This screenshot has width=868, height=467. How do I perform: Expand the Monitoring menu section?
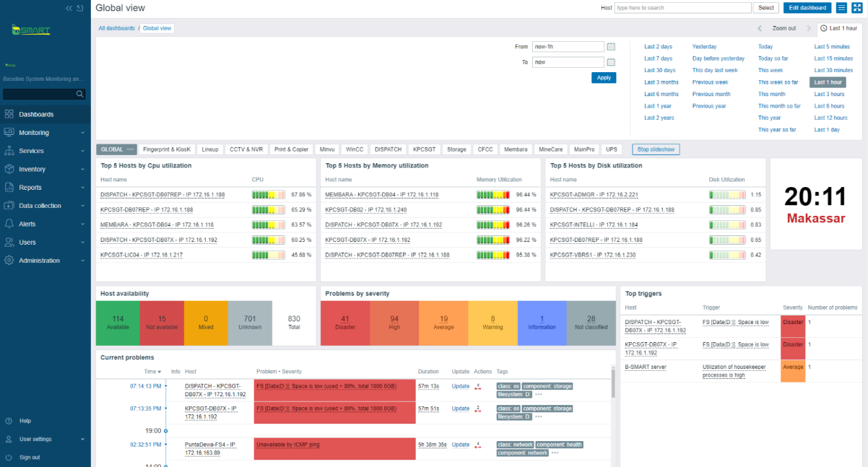(45, 133)
